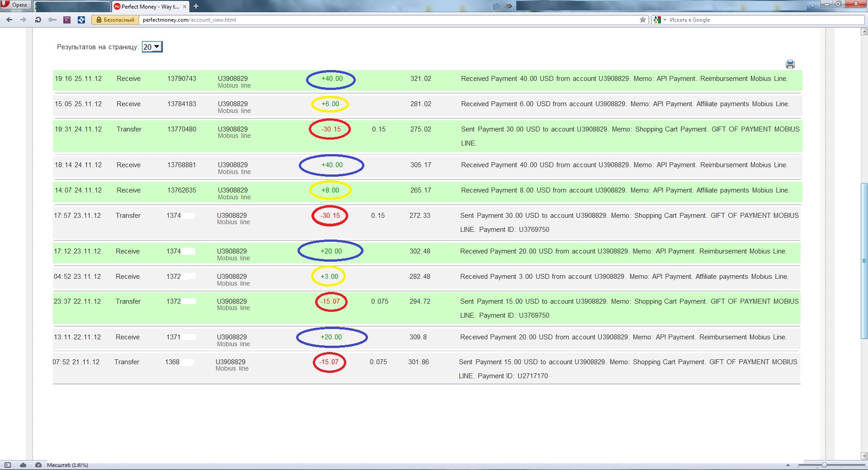Click account U3908829 in the 19:16 25.11.12 row

pyautogui.click(x=233, y=79)
